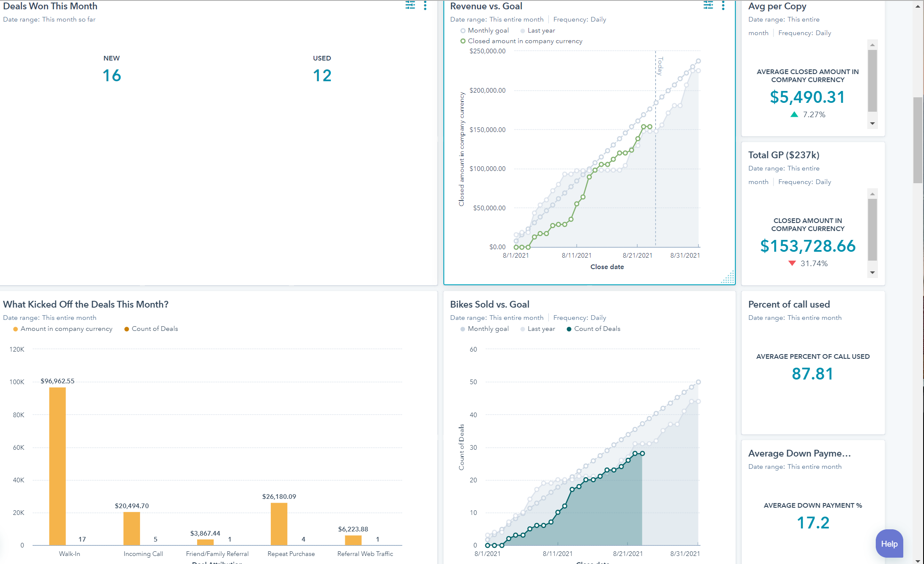Click the down arrow in Total GP scrollbar
This screenshot has height=564, width=924.
(x=872, y=272)
